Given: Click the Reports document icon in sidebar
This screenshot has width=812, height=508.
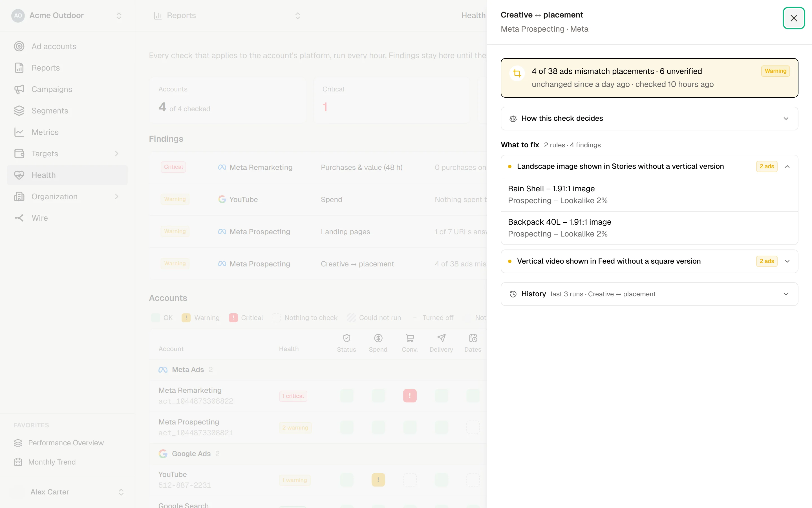Looking at the screenshot, I should [19, 68].
